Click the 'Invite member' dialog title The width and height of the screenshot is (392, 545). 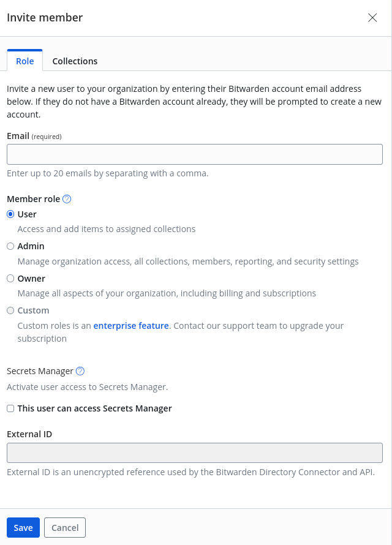(45, 18)
